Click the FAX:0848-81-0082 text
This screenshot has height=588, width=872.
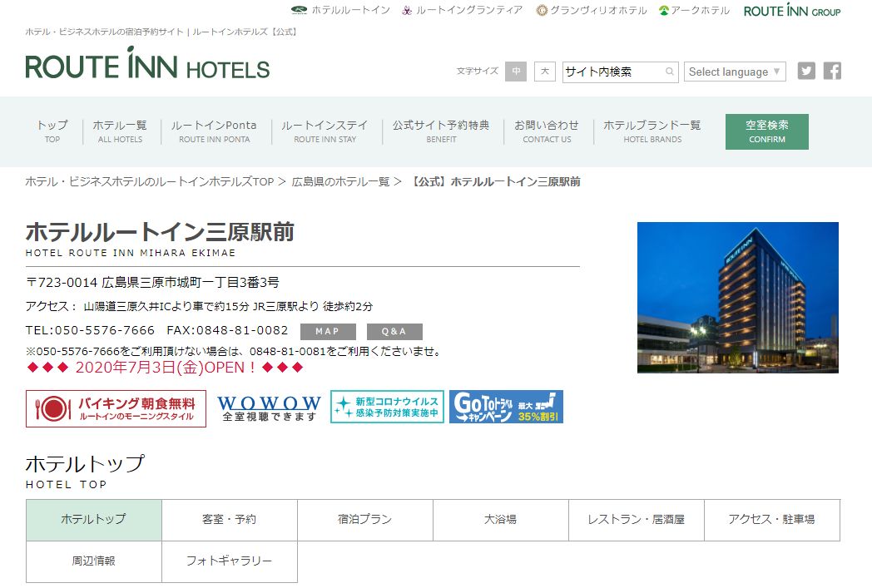pyautogui.click(x=227, y=330)
